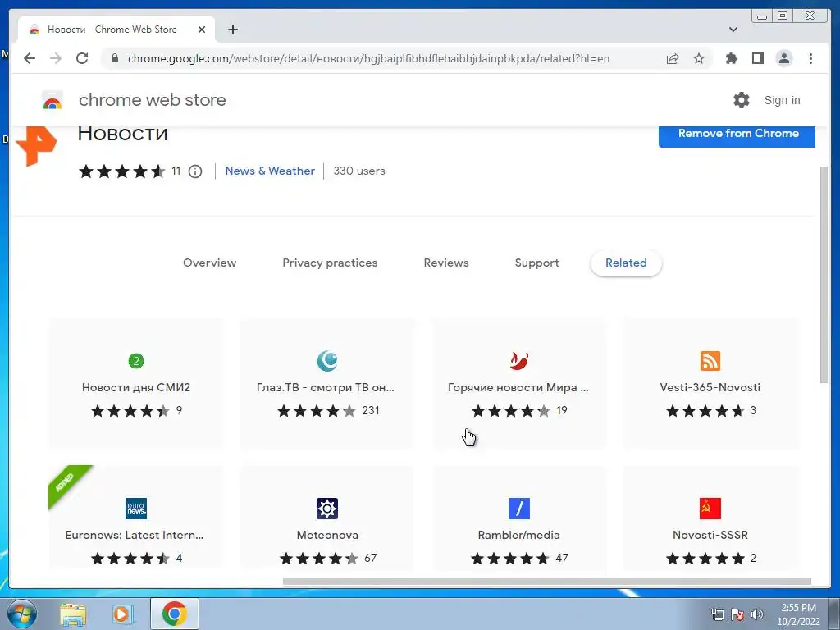Screen dimensions: 840x630
Task: Open Windows Explorer from taskbar
Action: [x=73, y=614]
